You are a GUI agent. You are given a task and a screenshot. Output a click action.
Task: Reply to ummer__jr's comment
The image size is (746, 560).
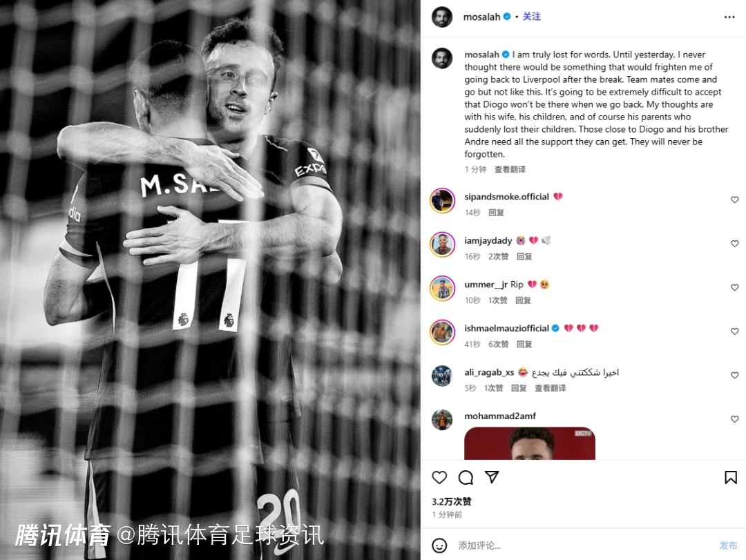pos(523,300)
